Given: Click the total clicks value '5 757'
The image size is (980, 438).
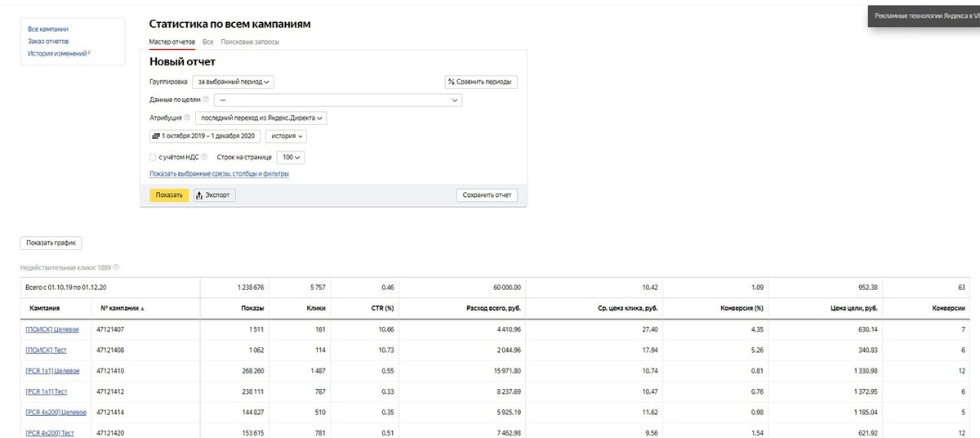Looking at the screenshot, I should (318, 288).
